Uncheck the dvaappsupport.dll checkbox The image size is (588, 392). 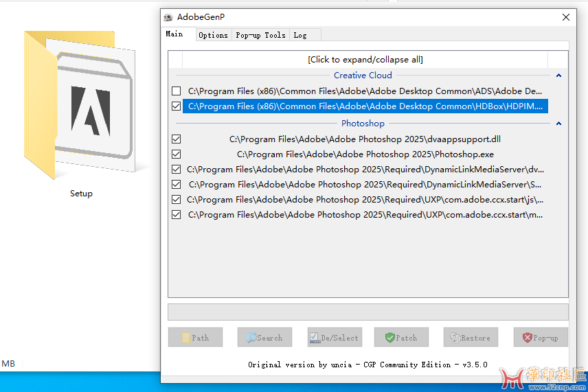177,139
